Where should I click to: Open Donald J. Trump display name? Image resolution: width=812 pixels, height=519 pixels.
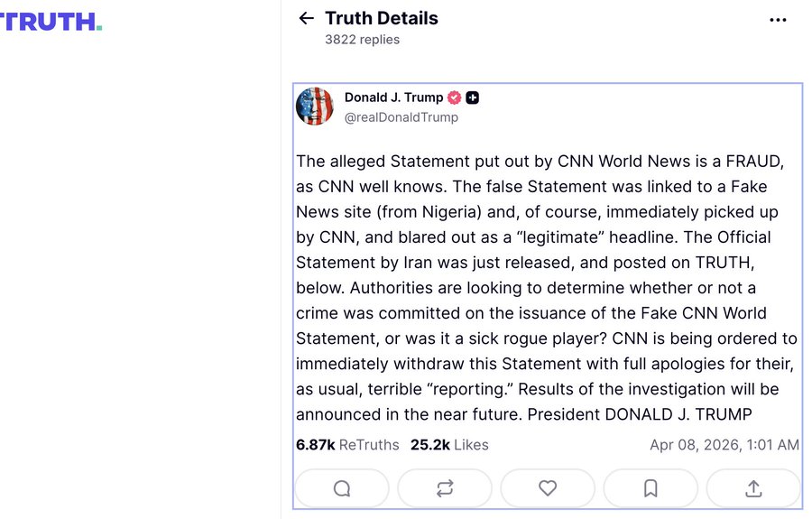point(393,97)
